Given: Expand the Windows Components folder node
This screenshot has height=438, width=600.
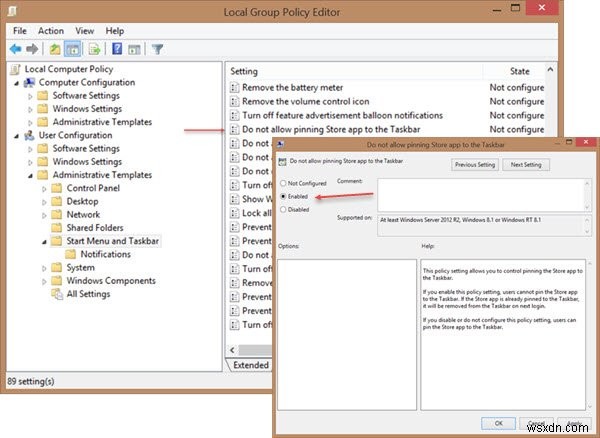Looking at the screenshot, I should (44, 281).
